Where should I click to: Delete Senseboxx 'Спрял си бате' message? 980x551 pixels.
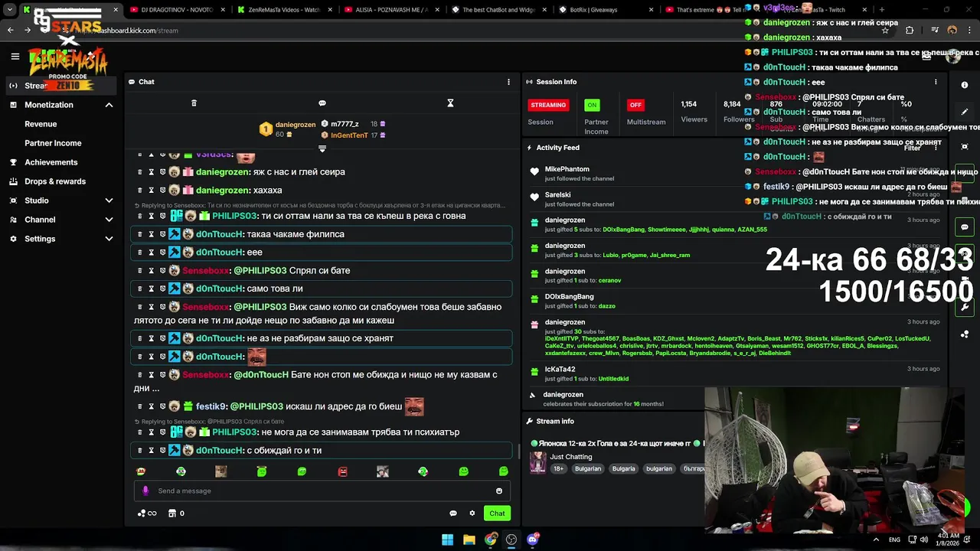pos(140,271)
